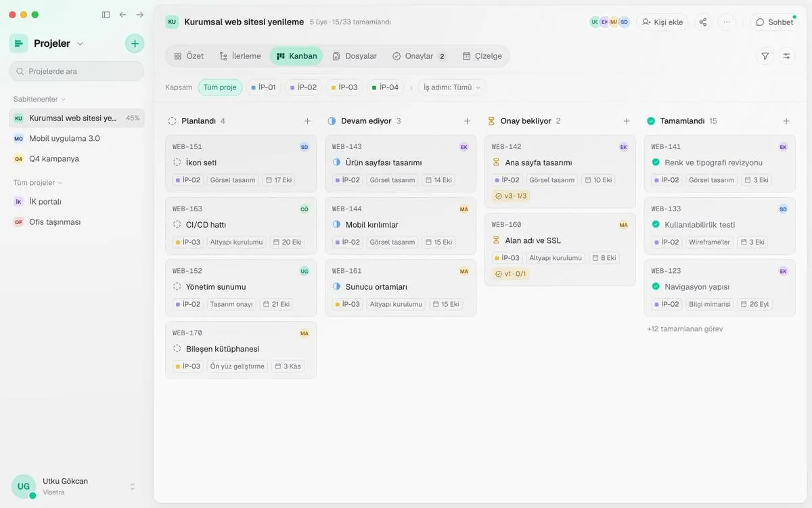This screenshot has height=508, width=812.
Task: Filter by green İP-04 scope chip
Action: tap(385, 87)
